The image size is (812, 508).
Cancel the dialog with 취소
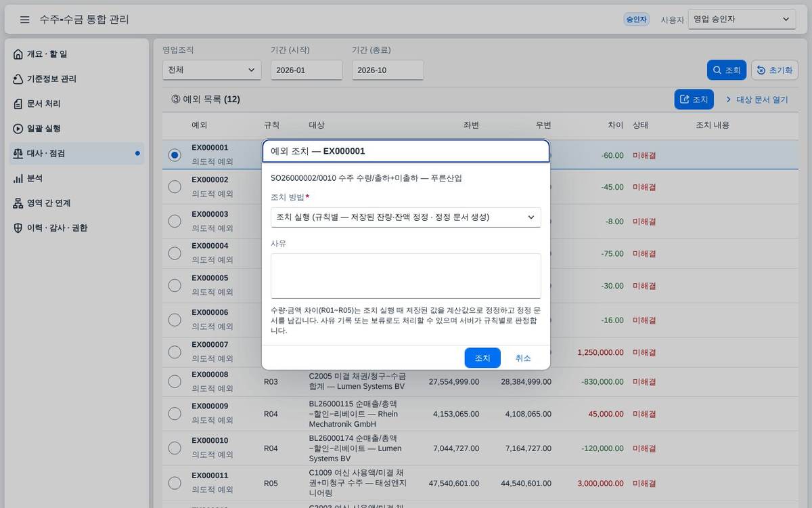point(523,358)
